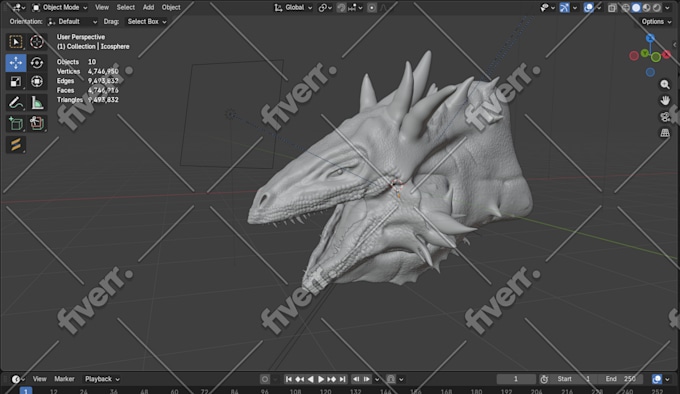Open the viewport View menu

tap(102, 7)
